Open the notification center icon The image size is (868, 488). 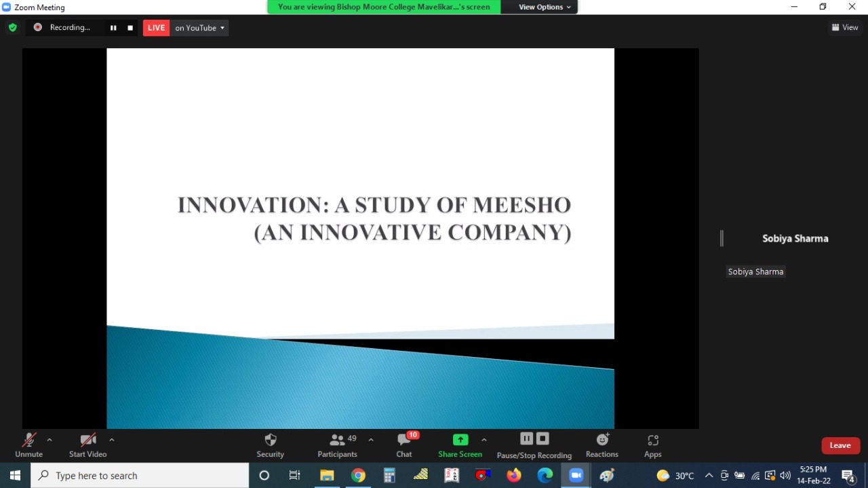pyautogui.click(x=848, y=476)
